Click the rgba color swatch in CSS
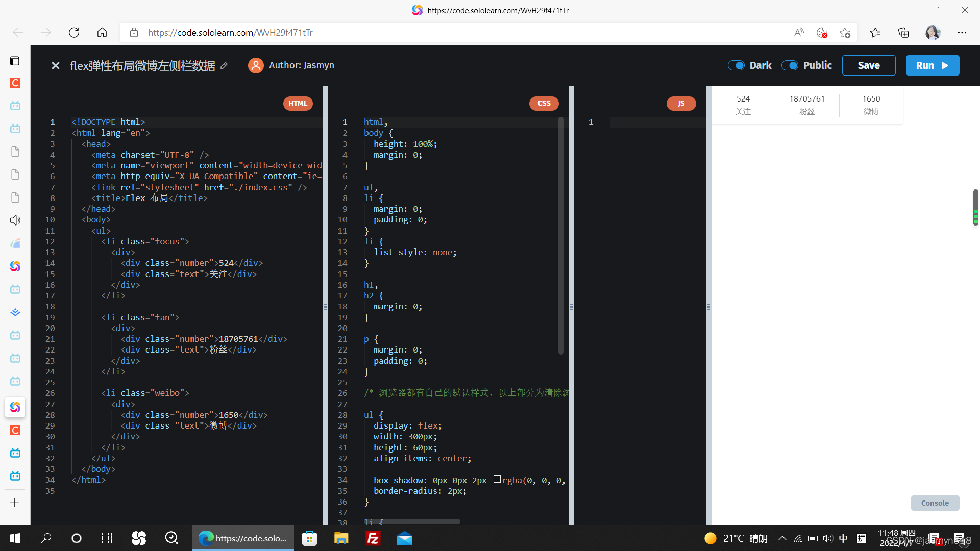980x551 pixels. pos(497,480)
